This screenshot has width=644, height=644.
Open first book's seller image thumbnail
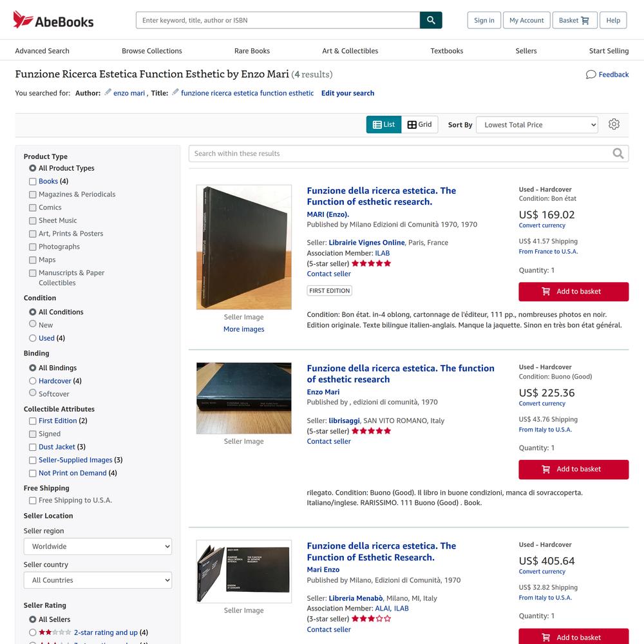click(244, 247)
